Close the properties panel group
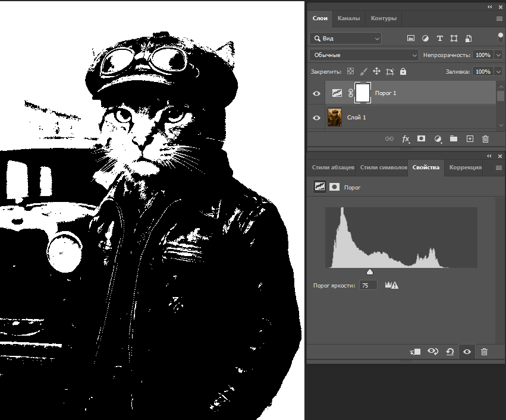This screenshot has height=420, width=506. pos(500,156)
